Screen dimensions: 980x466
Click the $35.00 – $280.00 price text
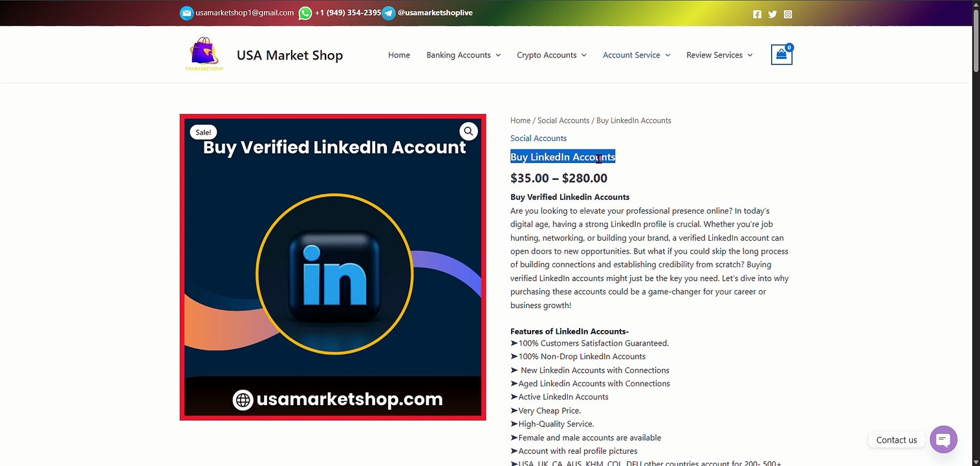click(x=559, y=178)
